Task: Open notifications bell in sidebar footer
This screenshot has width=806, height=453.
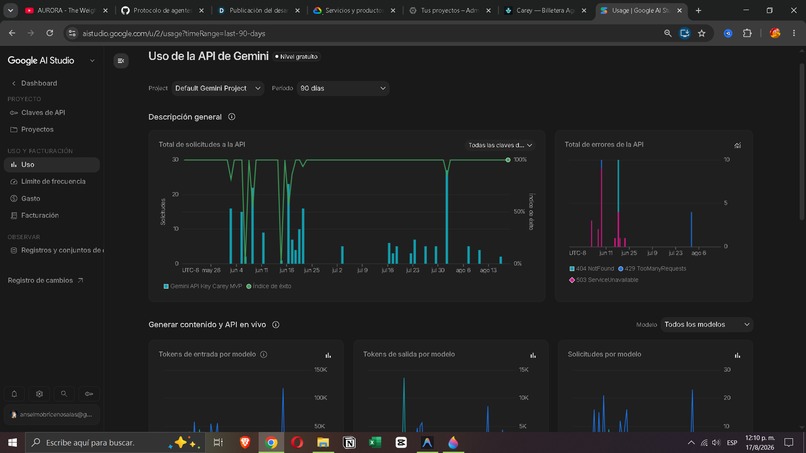Action: coord(14,394)
